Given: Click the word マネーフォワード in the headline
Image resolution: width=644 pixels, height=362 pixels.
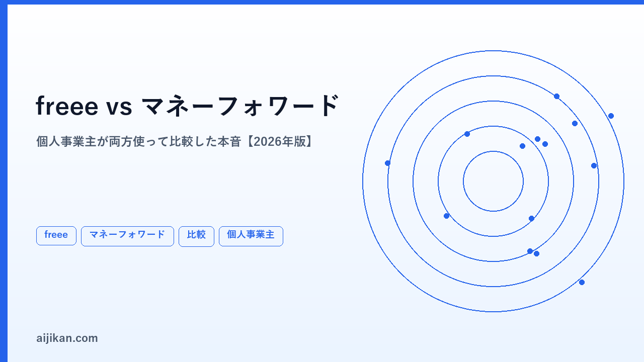Looking at the screenshot, I should (x=241, y=106).
